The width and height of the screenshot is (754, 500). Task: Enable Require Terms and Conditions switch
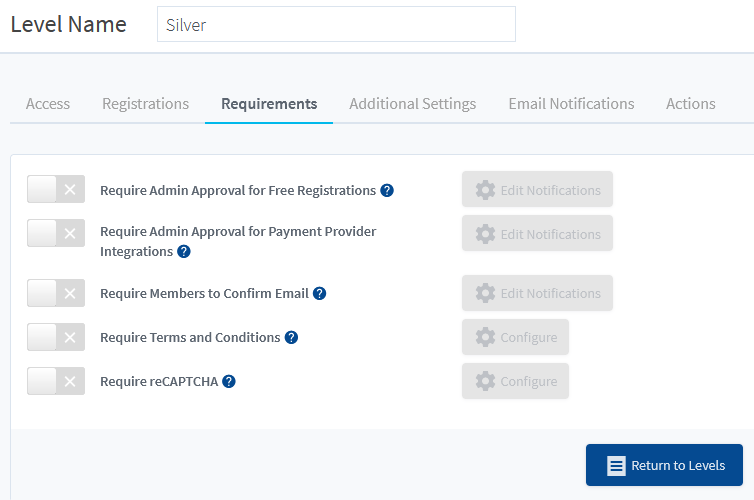click(56, 337)
